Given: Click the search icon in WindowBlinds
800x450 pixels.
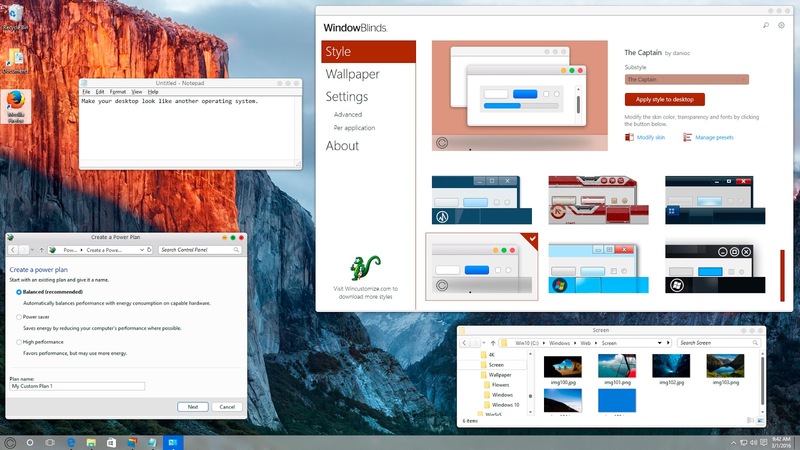Looking at the screenshot, I should click(767, 25).
